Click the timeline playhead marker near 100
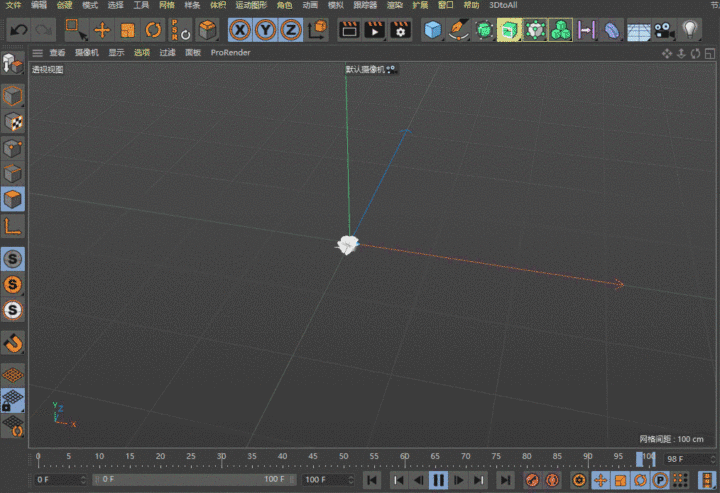The width and height of the screenshot is (720, 493). pos(639,459)
